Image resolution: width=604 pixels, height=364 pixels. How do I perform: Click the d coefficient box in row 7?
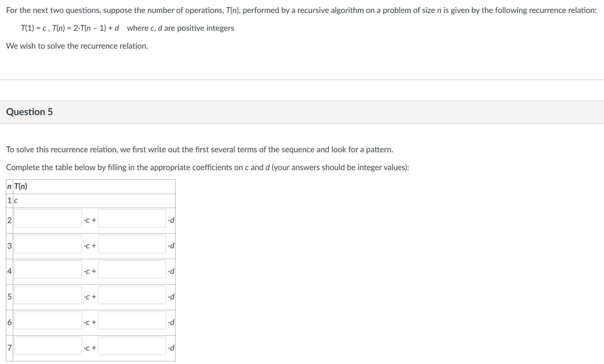132,346
